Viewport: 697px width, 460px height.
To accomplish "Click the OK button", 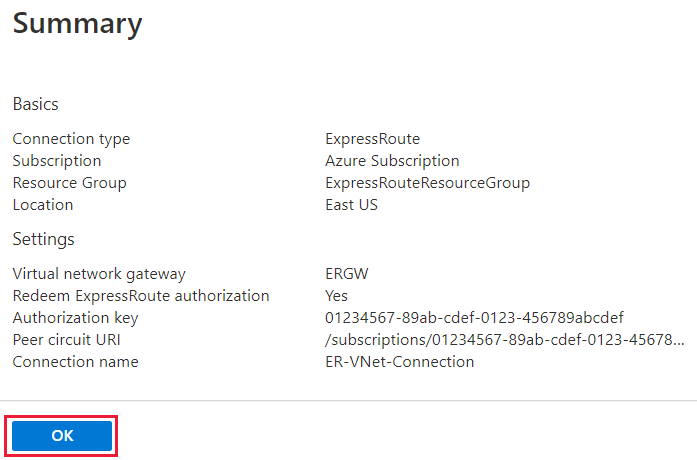I will point(62,436).
